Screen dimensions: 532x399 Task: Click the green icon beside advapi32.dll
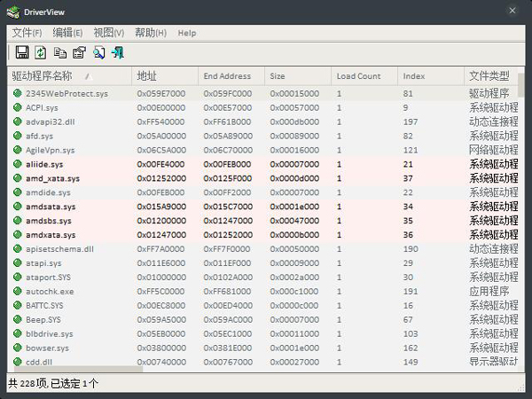(x=18, y=121)
